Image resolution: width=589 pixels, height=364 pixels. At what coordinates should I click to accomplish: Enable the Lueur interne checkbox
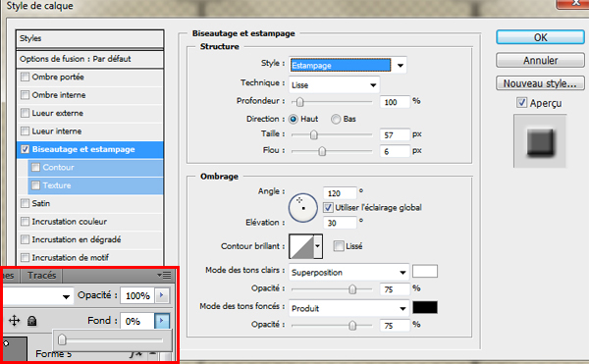26,130
